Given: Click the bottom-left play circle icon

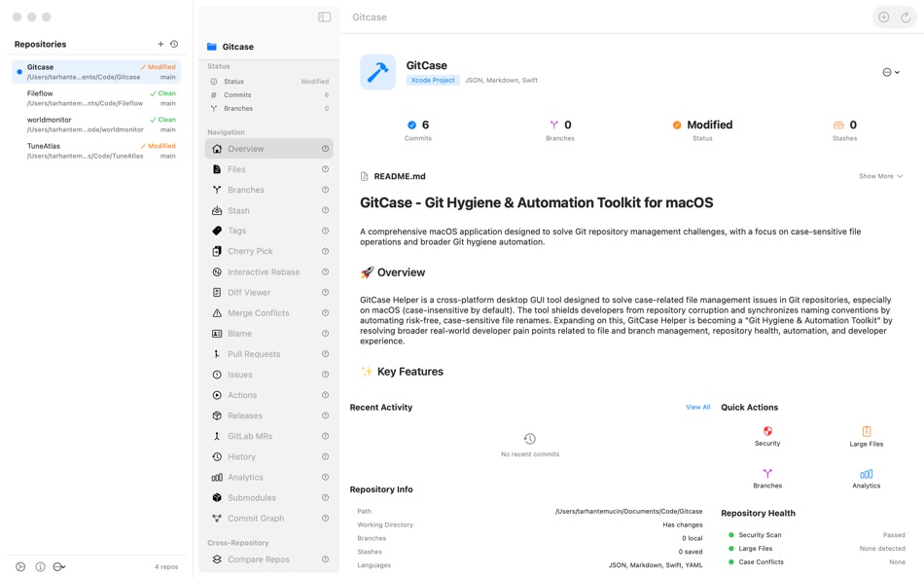Looking at the screenshot, I should point(20,566).
